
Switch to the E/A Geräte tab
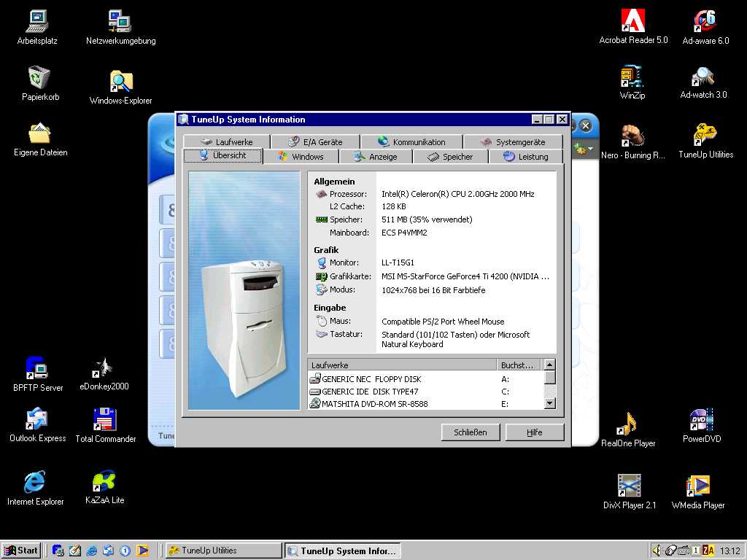pyautogui.click(x=315, y=142)
